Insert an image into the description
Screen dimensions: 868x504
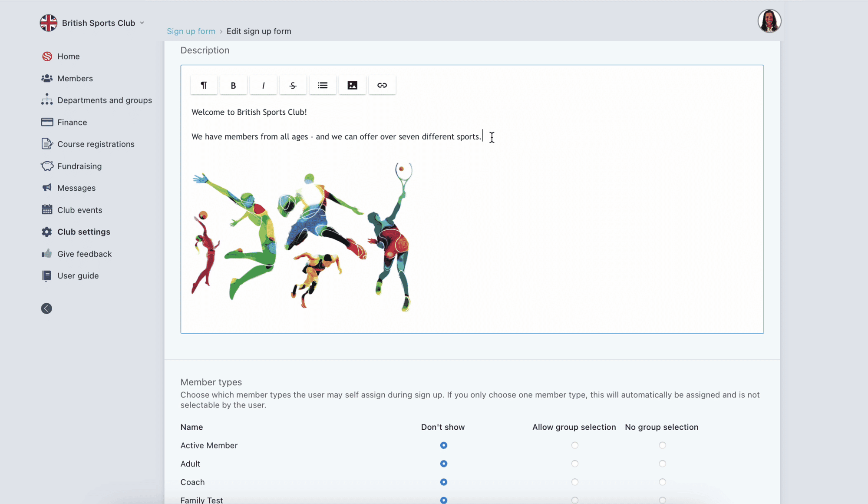click(x=352, y=85)
